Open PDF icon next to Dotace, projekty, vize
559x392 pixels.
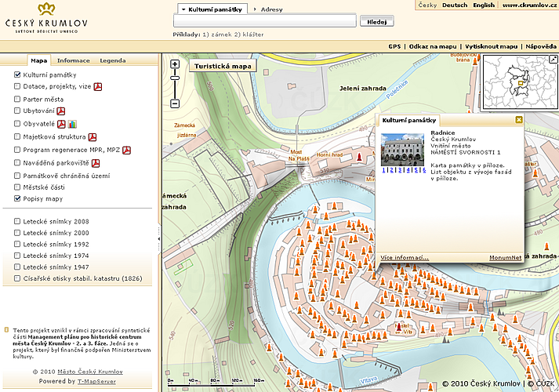(98, 86)
